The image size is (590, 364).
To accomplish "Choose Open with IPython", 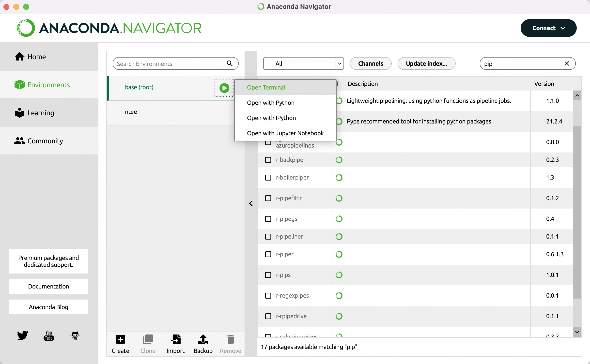I will pos(285,118).
